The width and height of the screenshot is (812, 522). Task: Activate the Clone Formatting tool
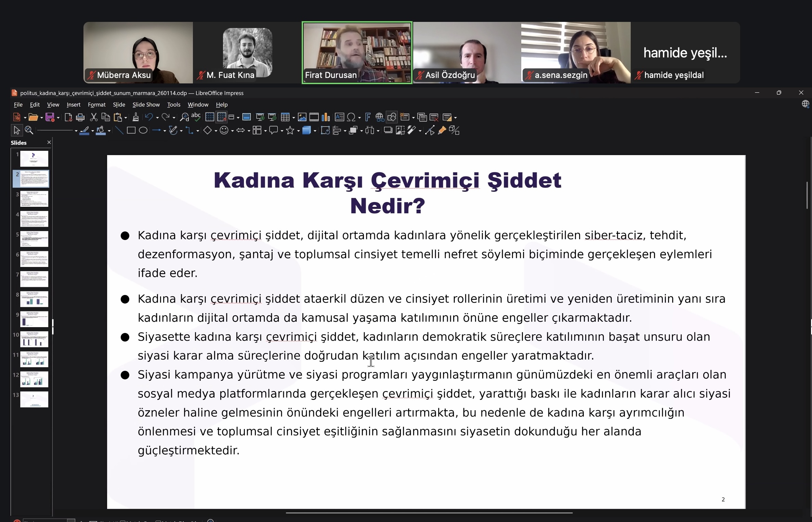[x=136, y=117]
